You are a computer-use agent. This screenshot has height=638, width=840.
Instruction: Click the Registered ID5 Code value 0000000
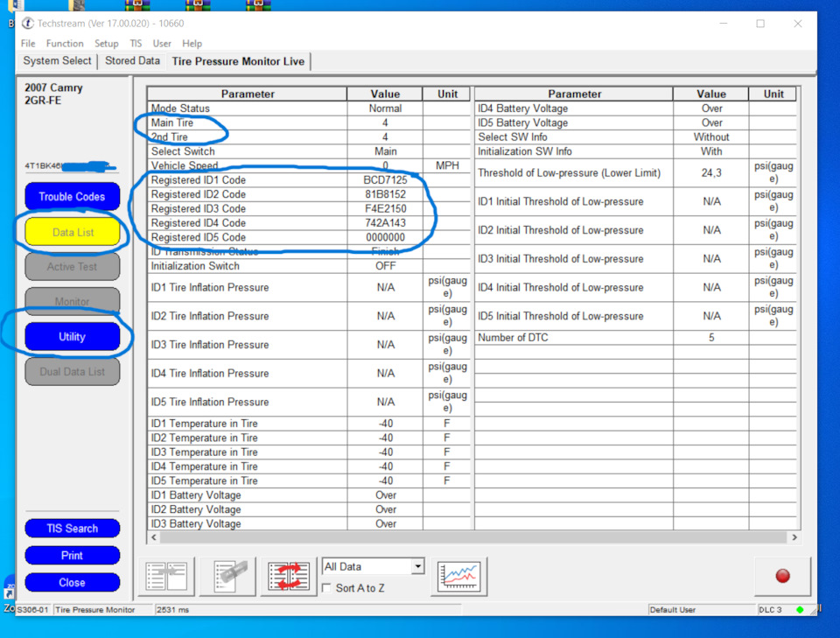tap(385, 237)
